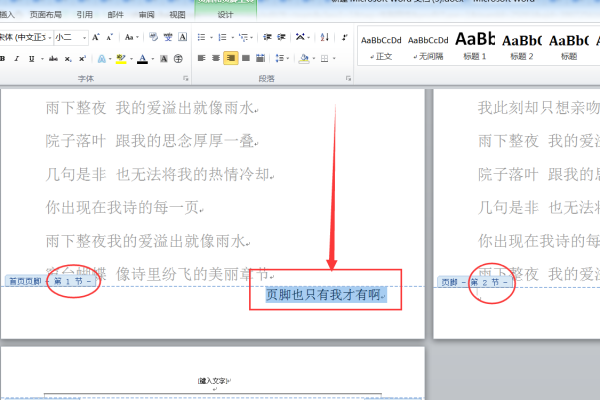Apply the 标题 1 style
The width and height of the screenshot is (600, 400).
pos(475,47)
